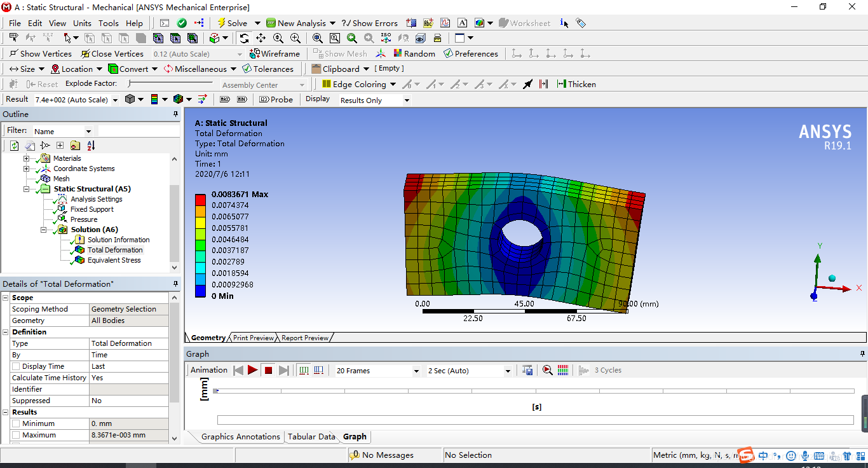Click the New Analysis button

click(x=301, y=23)
